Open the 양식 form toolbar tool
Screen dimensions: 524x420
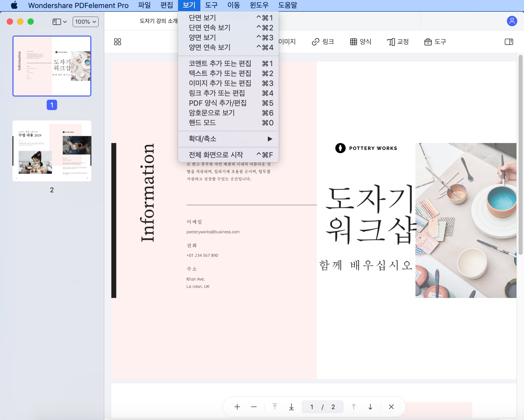[x=360, y=42]
